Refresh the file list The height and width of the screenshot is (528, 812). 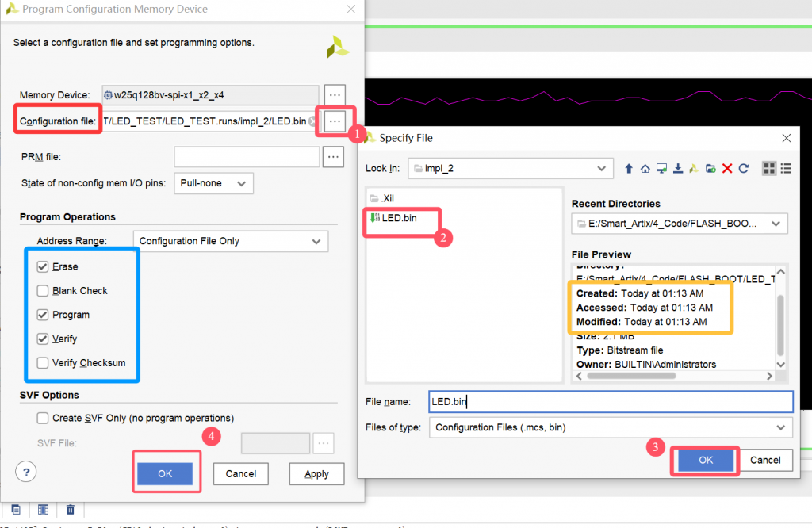pos(744,168)
